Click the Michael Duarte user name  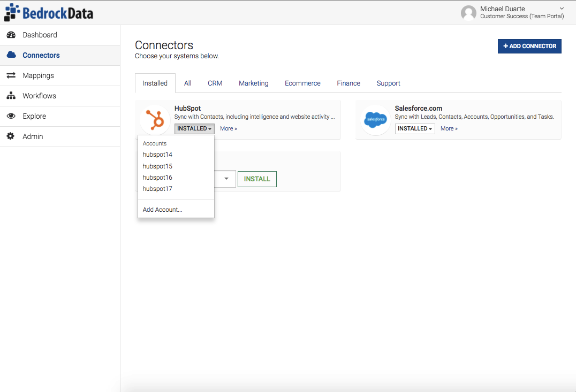coord(503,9)
